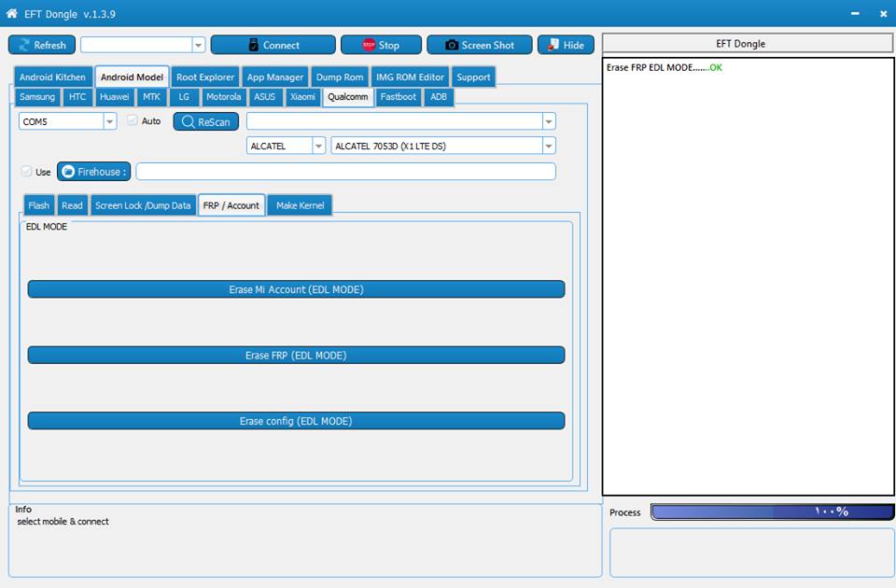Open the Root Explorer tab
This screenshot has height=588, width=896.
[205, 77]
